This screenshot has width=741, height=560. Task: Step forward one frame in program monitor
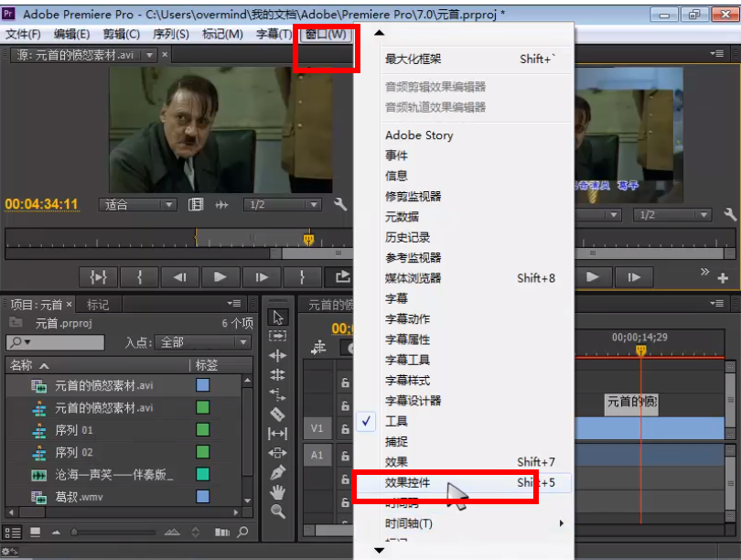[x=634, y=277]
